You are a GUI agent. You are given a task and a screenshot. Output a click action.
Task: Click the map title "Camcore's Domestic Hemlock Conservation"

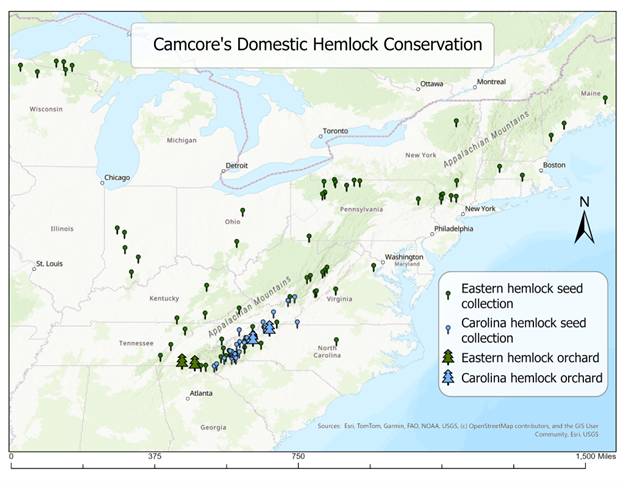point(318,44)
